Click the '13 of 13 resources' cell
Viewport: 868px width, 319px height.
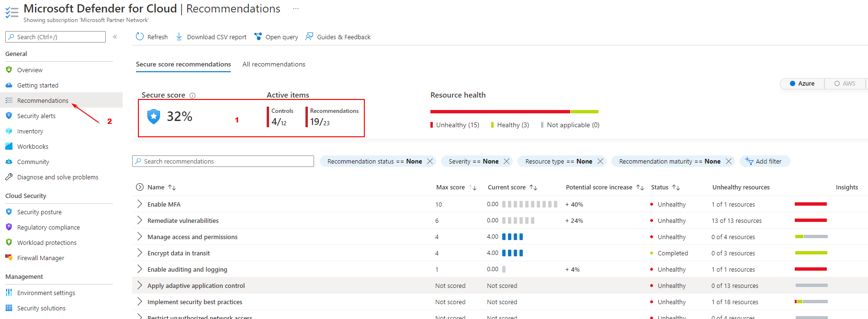pos(736,220)
